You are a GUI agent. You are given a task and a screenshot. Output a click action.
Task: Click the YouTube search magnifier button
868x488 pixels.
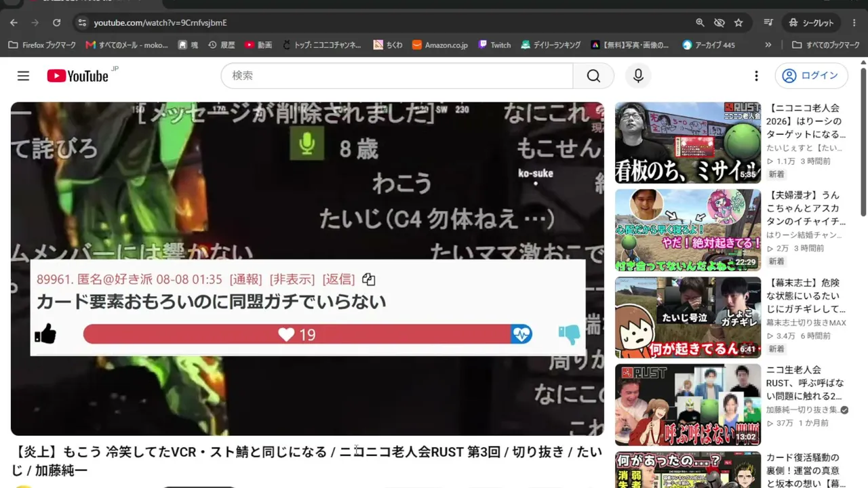(593, 76)
